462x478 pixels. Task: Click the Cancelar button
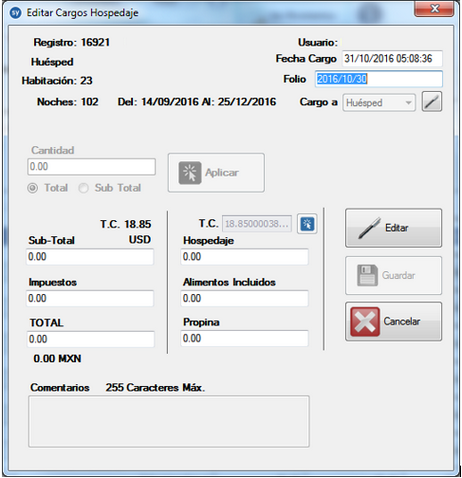pos(393,322)
